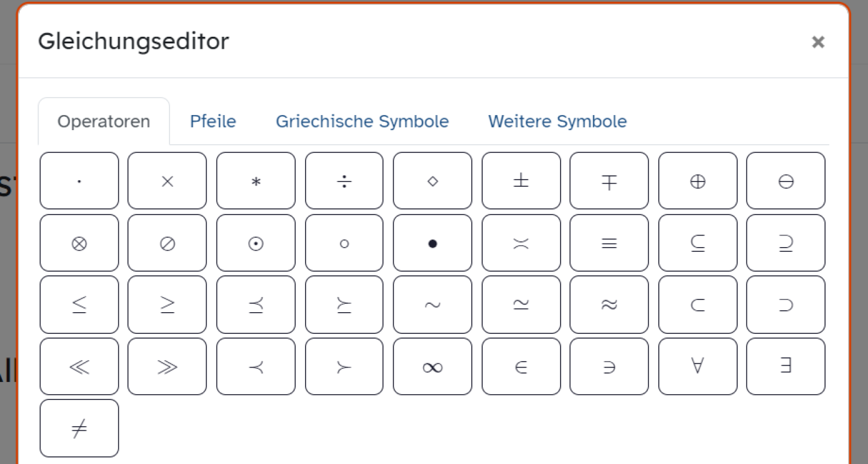This screenshot has width=868, height=464.
Task: Select the circled dot ⊙ symbol
Action: click(256, 242)
